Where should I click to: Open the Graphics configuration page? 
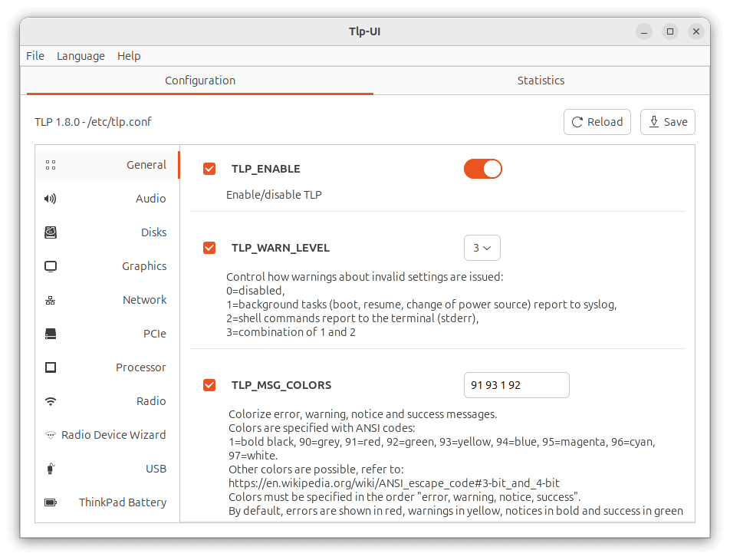(144, 265)
